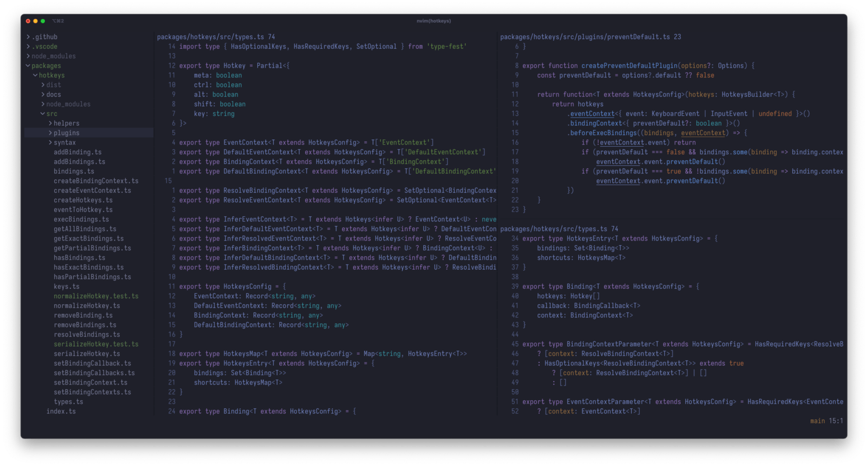The height and width of the screenshot is (466, 868).
Task: Click 'export type HotkeysConfig = {' line
Action: click(232, 287)
